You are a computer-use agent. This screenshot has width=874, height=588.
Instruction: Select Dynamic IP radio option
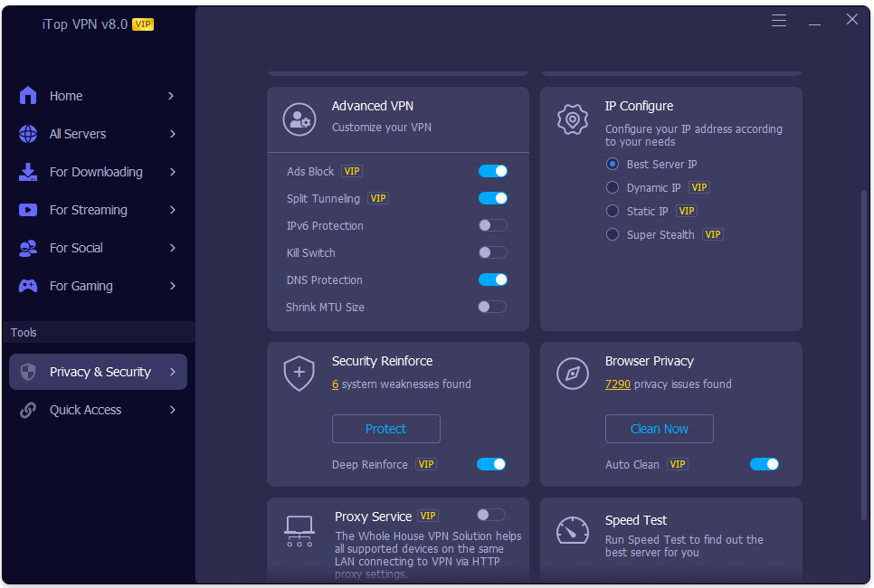[612, 187]
